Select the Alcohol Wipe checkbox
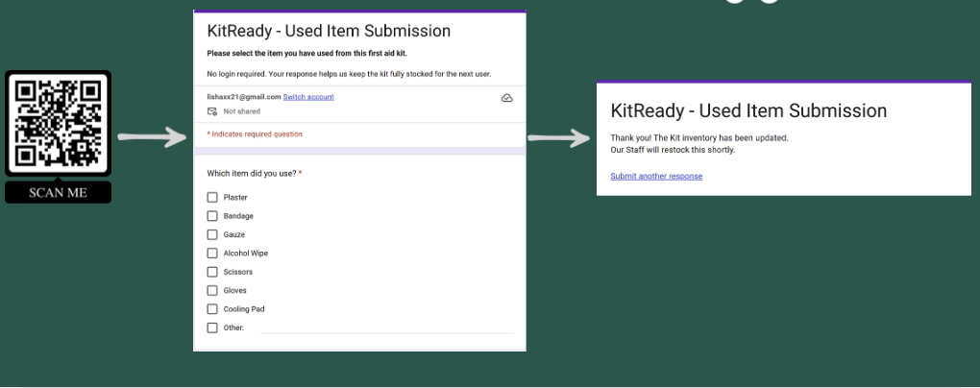 click(212, 253)
